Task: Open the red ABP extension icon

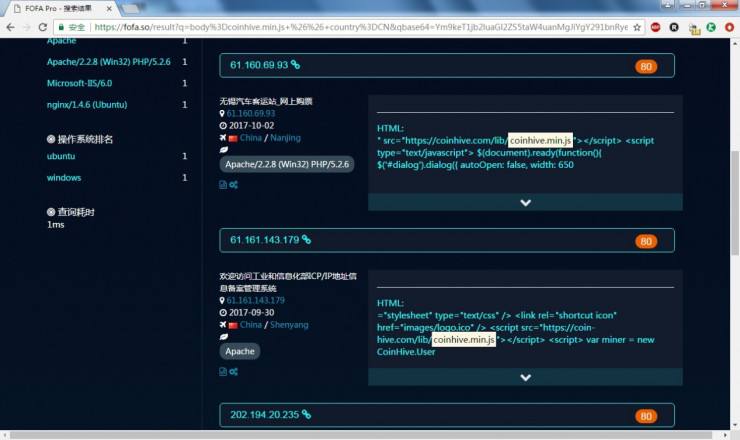Action: 656,27
